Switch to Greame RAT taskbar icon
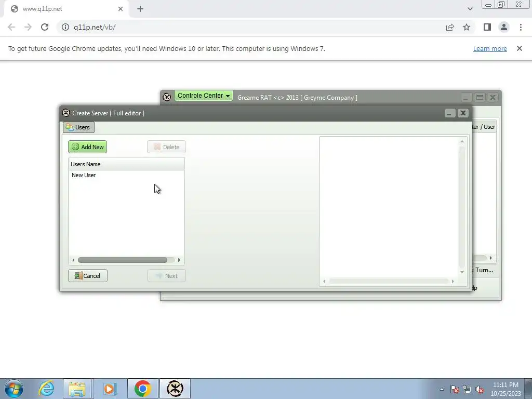This screenshot has height=399, width=532. [x=175, y=389]
